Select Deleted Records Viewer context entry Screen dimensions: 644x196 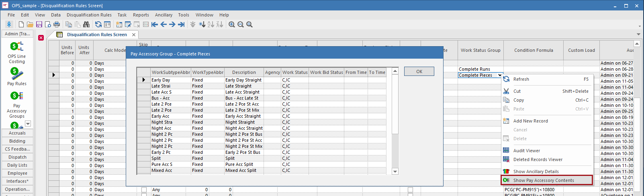coord(547,159)
